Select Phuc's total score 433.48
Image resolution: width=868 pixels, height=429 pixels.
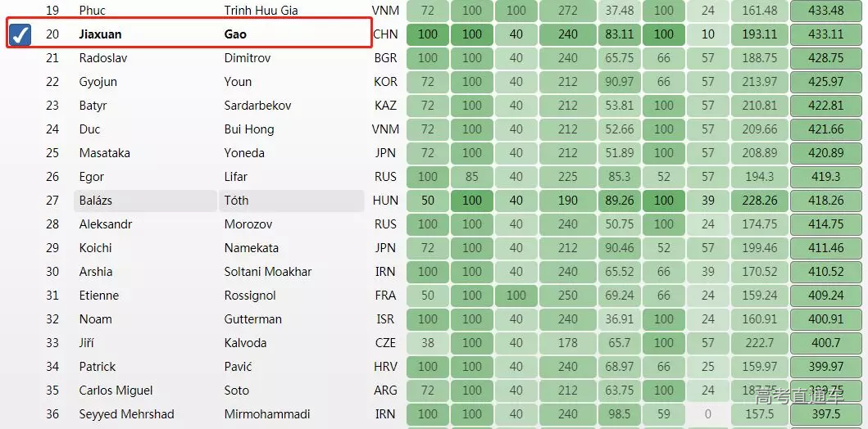point(825,11)
